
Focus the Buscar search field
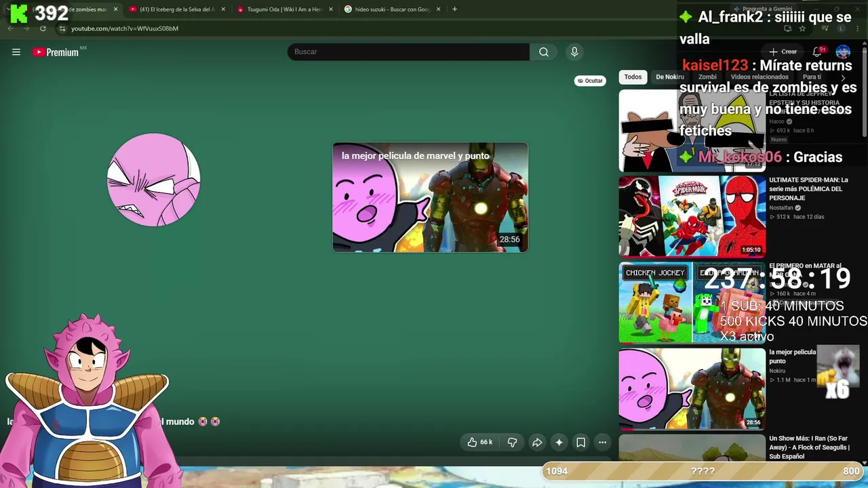[408, 52]
